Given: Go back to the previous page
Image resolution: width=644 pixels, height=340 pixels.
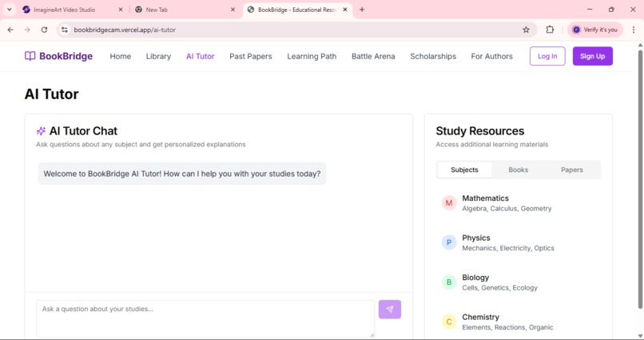Looking at the screenshot, I should (x=10, y=30).
